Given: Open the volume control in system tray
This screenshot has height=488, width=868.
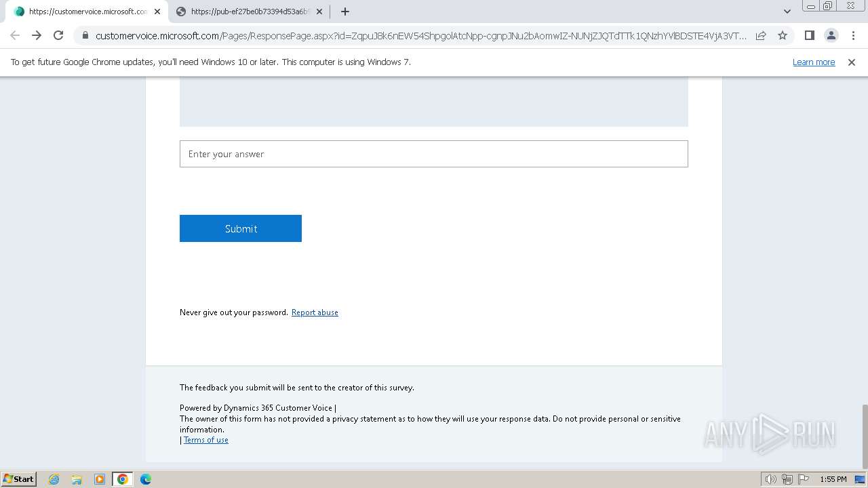Looking at the screenshot, I should 771,479.
